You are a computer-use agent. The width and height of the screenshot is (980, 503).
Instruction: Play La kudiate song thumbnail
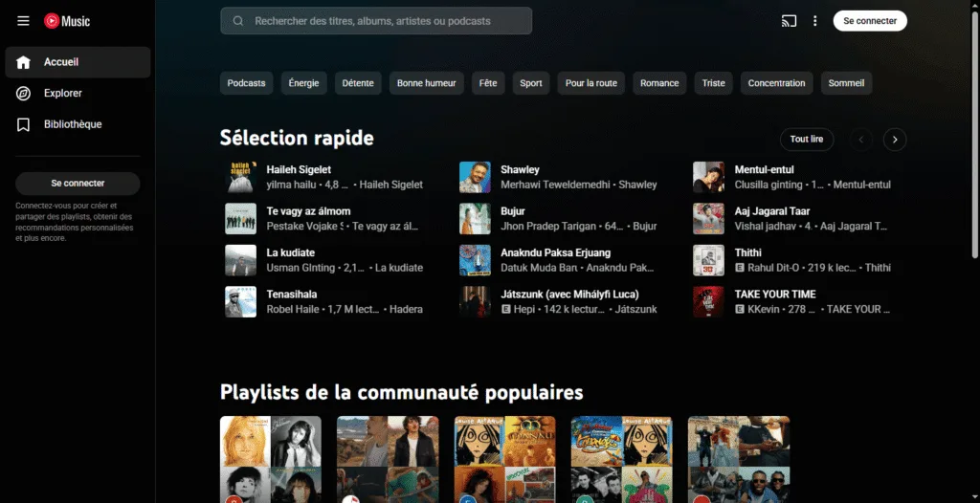[x=240, y=260]
